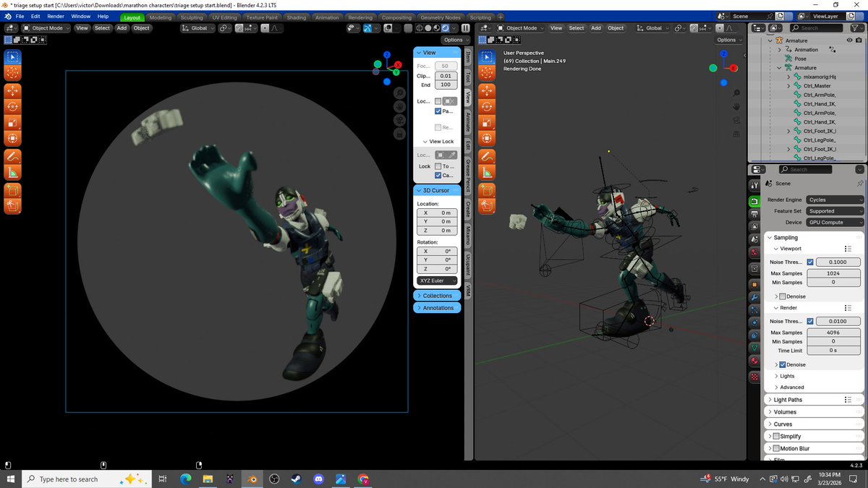
Task: Pause the left viewport render preview
Action: pos(465,28)
